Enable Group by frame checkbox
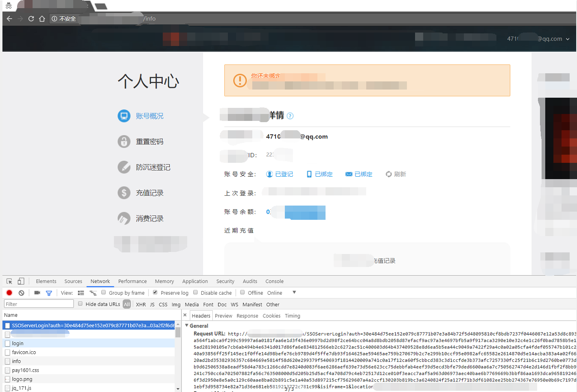 [103, 292]
